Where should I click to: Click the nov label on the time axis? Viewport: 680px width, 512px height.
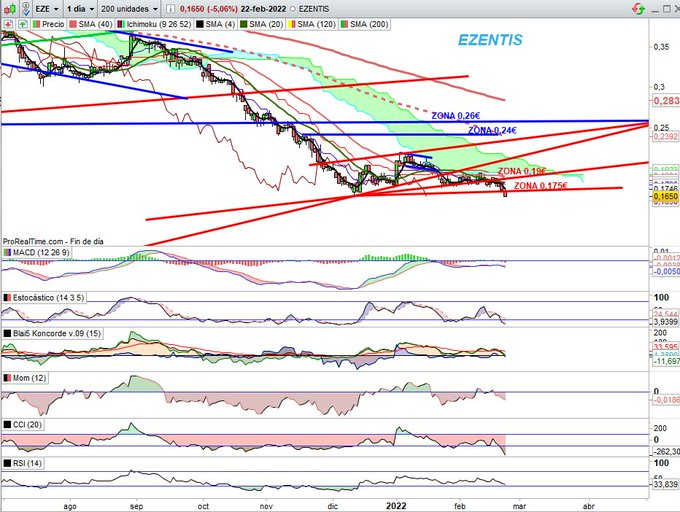click(x=266, y=506)
